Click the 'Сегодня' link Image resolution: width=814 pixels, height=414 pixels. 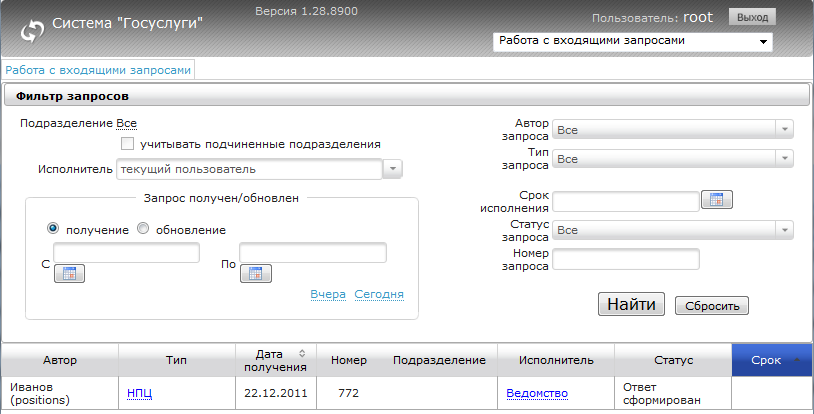click(x=379, y=295)
